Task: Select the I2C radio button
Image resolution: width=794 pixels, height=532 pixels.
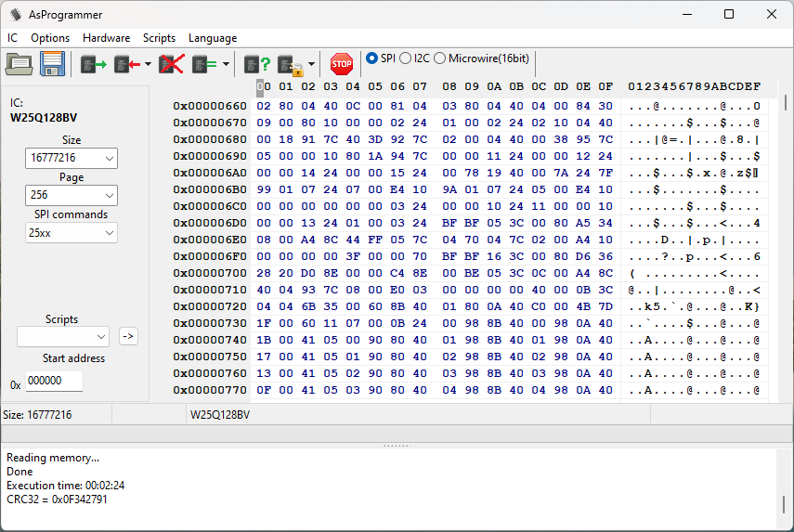Action: tap(406, 58)
